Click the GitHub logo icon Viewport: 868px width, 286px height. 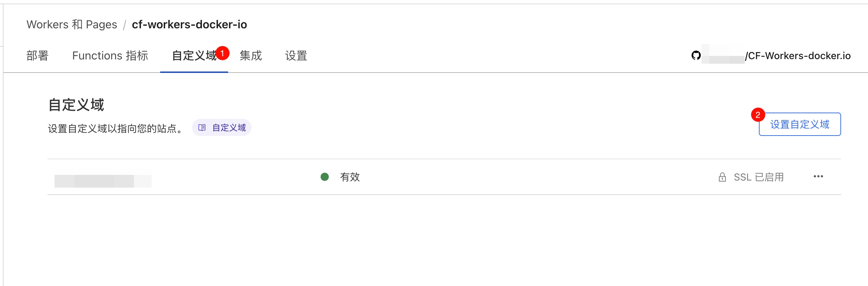[x=696, y=56]
